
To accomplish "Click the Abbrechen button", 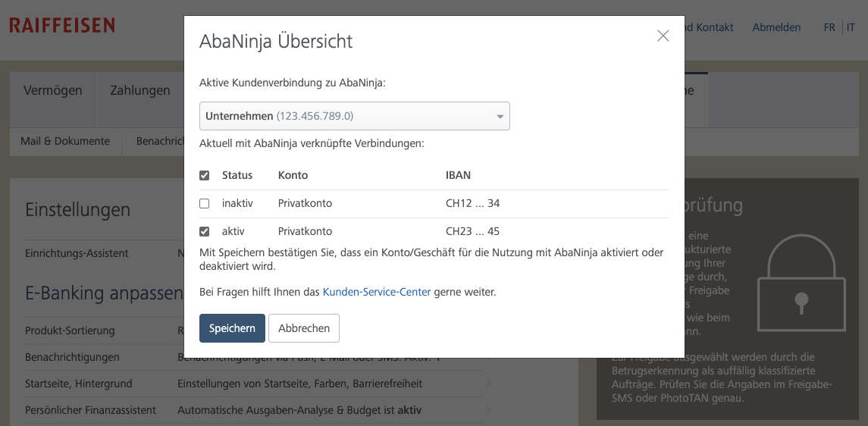I will 304,328.
